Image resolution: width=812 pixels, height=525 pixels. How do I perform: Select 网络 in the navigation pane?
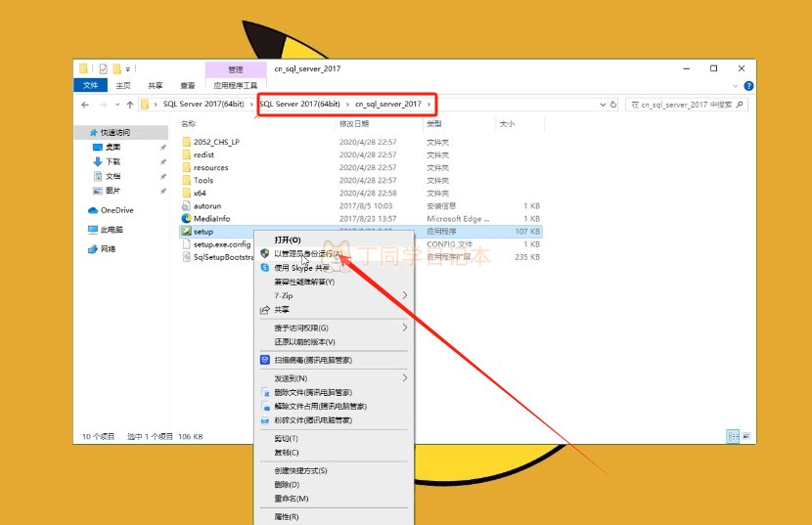pyautogui.click(x=109, y=249)
